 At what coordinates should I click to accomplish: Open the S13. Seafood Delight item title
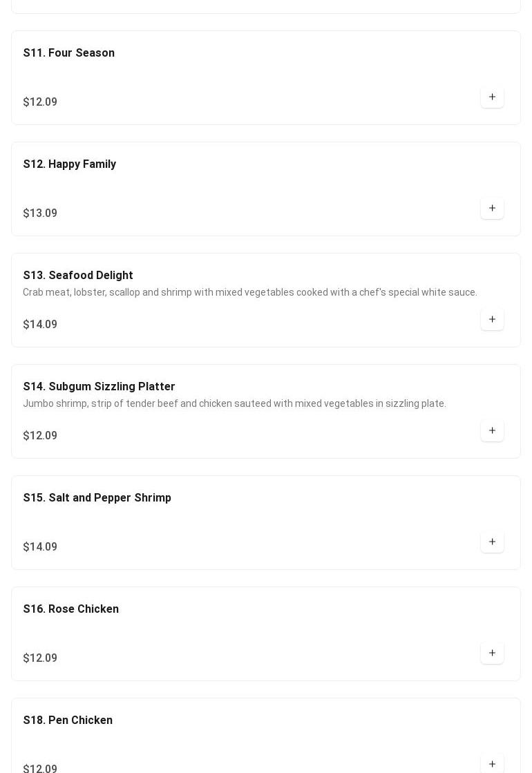(78, 275)
